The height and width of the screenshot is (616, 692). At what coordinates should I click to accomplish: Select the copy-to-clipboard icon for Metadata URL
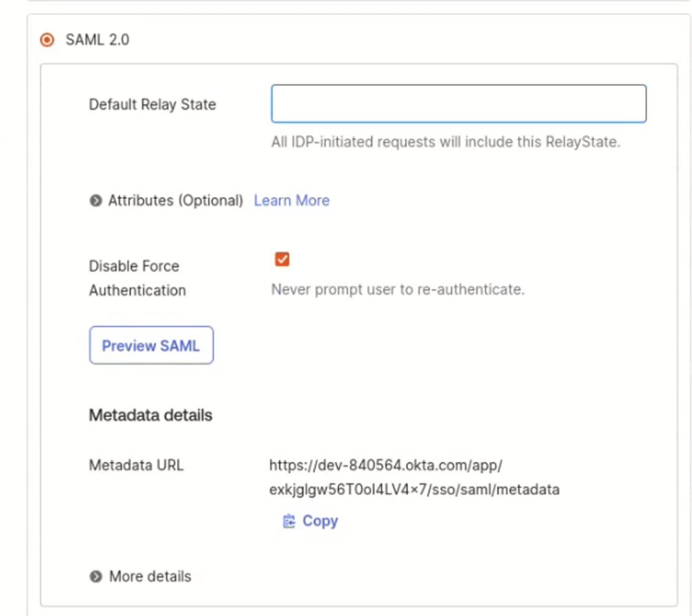pyautogui.click(x=289, y=521)
